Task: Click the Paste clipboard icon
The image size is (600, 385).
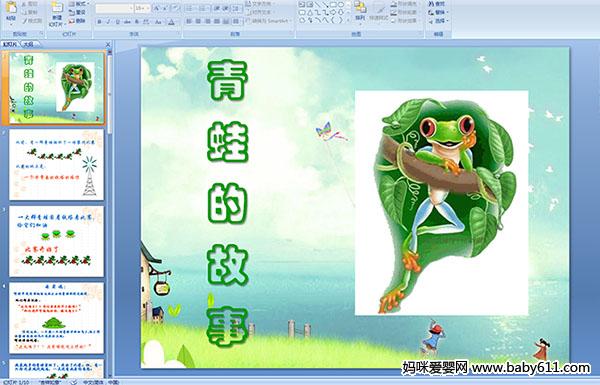Action: pyautogui.click(x=11, y=8)
